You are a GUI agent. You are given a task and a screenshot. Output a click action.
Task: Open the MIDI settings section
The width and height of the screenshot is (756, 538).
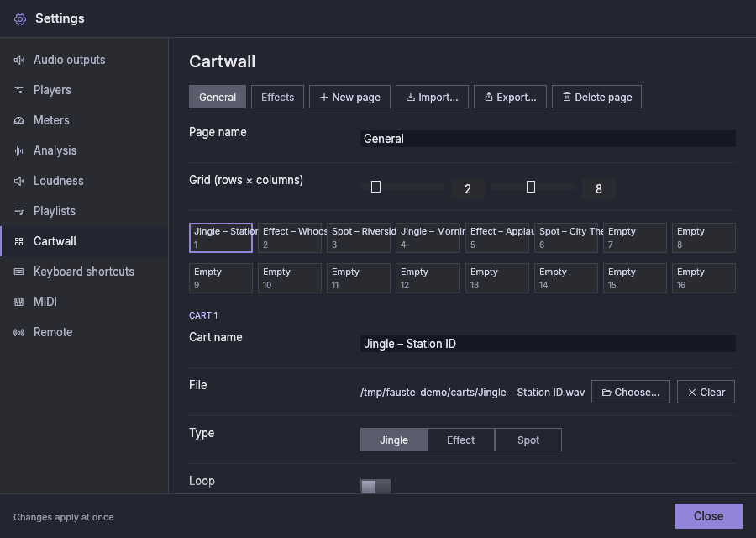[84, 302]
